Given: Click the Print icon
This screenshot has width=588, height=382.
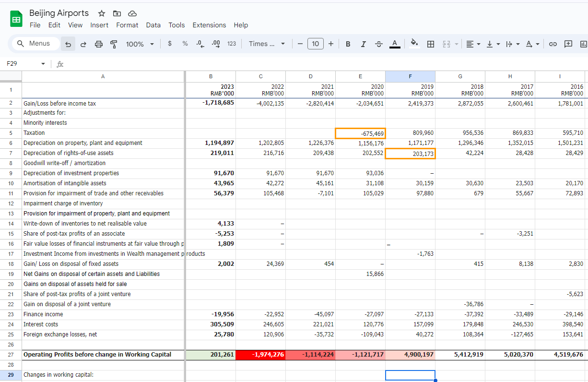Looking at the screenshot, I should [x=99, y=44].
